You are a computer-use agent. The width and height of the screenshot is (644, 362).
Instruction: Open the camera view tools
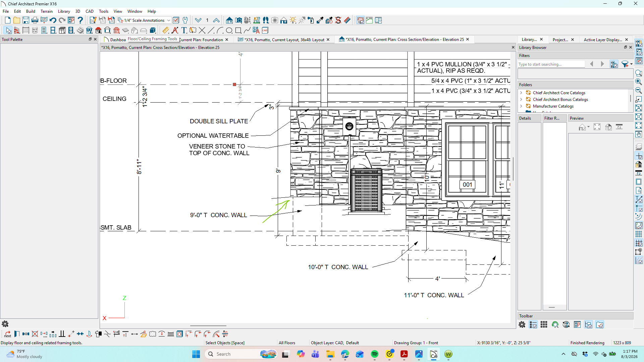click(238, 20)
